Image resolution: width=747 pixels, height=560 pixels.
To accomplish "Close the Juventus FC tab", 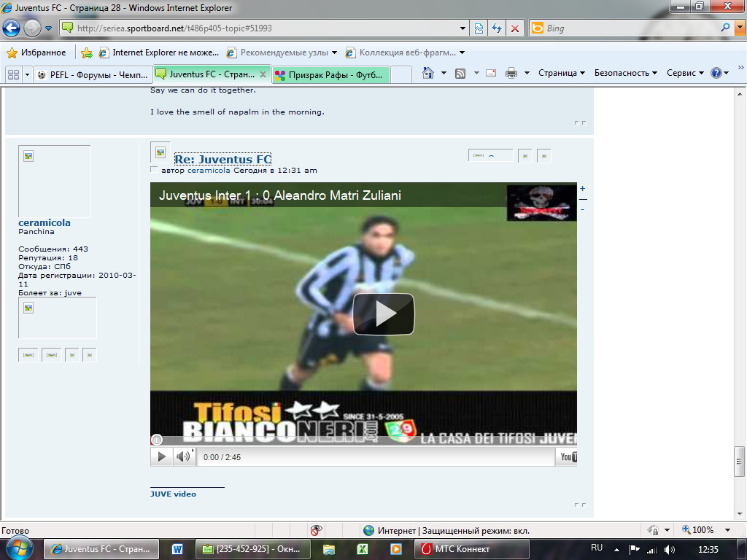I will point(263,74).
